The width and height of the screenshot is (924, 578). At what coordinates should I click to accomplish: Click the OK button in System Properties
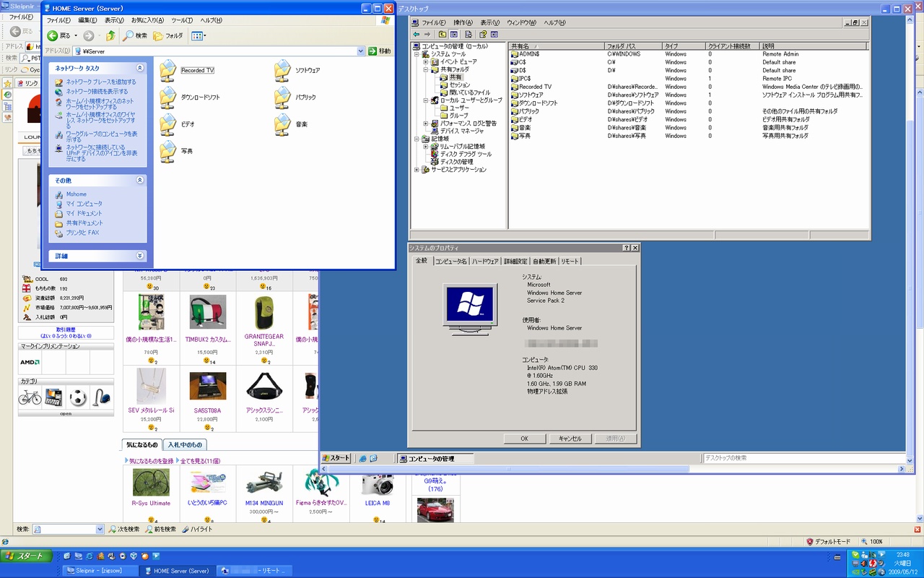524,439
